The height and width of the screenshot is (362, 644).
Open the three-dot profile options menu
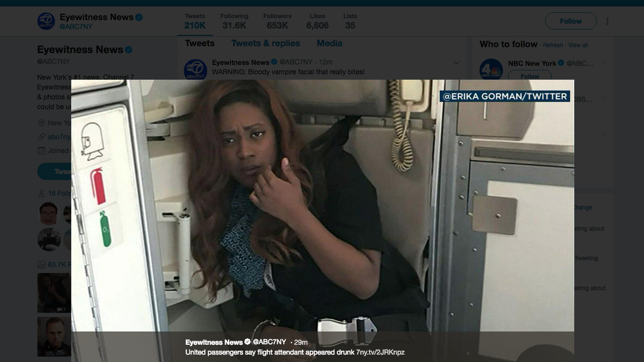pyautogui.click(x=608, y=21)
